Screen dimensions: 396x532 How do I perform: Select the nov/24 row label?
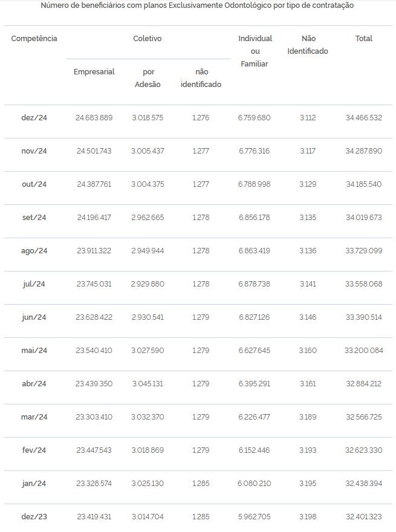pyautogui.click(x=34, y=151)
